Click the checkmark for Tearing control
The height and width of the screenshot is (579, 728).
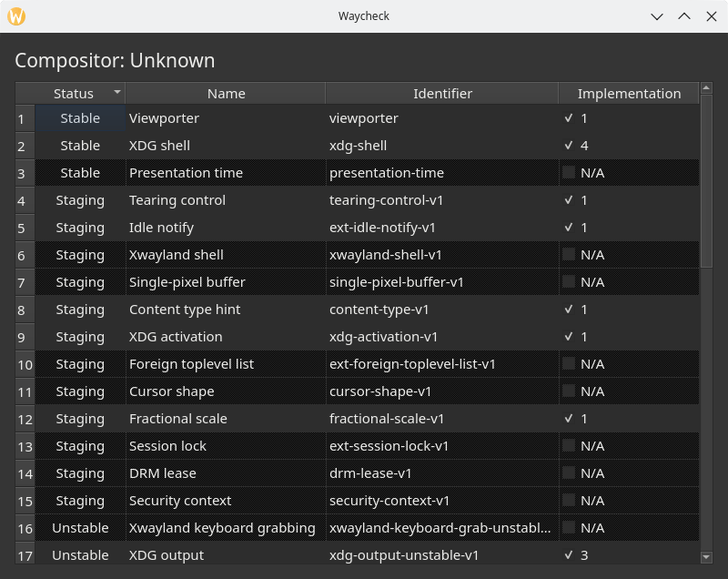[x=569, y=200]
